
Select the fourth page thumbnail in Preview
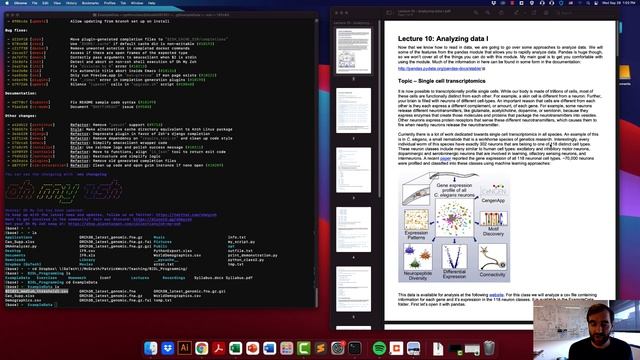point(353,229)
